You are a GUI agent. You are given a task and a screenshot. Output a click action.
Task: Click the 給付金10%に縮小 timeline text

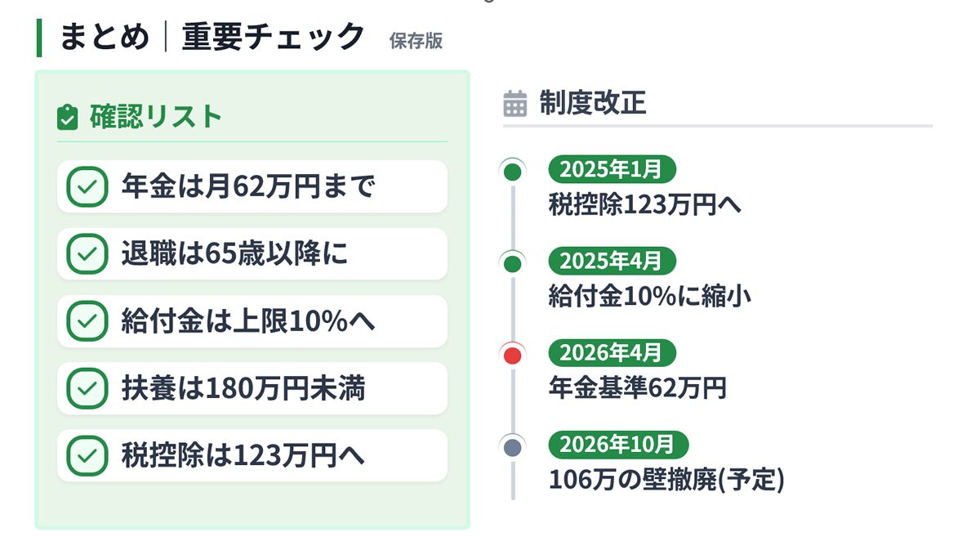[x=649, y=296]
